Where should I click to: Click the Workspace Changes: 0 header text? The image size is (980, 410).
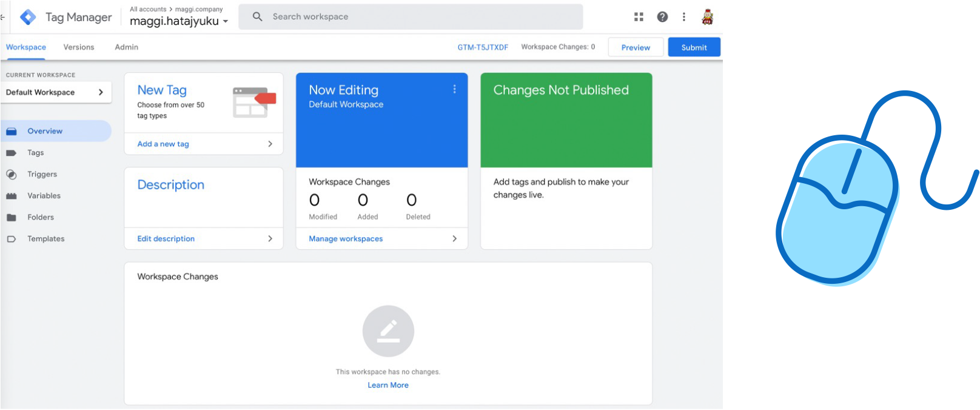pyautogui.click(x=558, y=47)
